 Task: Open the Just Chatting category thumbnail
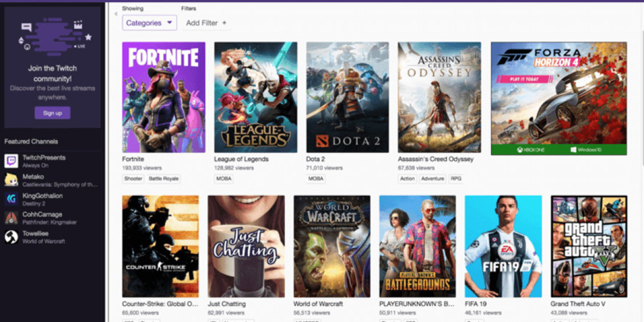pos(246,246)
